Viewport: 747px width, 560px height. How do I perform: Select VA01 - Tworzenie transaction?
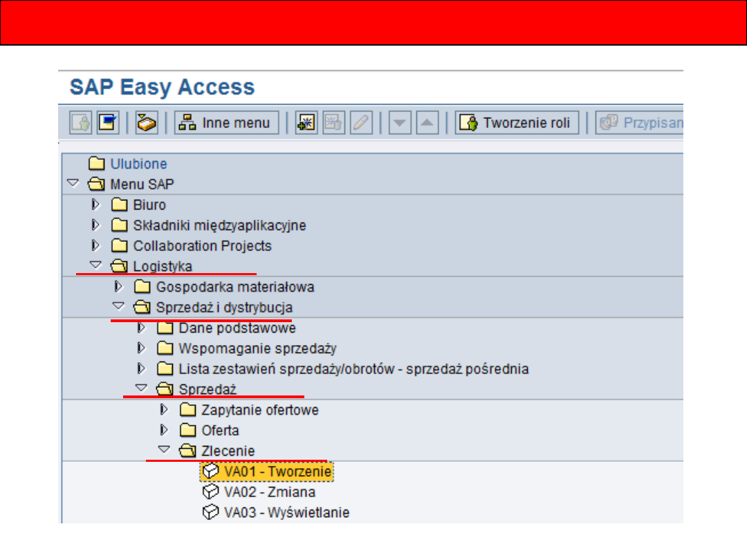click(x=278, y=472)
